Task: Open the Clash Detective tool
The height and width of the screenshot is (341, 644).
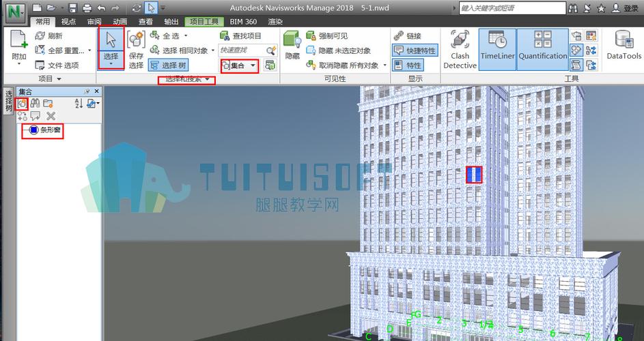Action: (x=460, y=49)
